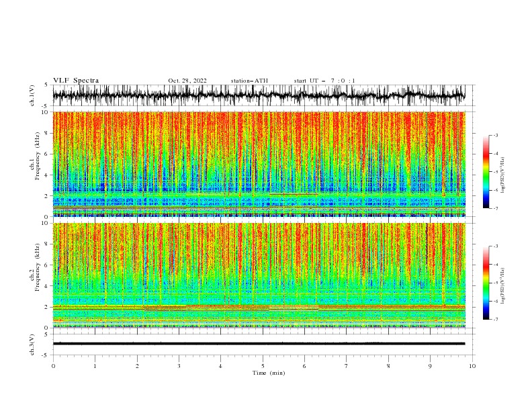The width and height of the screenshot is (532, 411).
Task: Click the 'ch.1 Frequency (kHz)' axis label
Action: click(x=35, y=156)
